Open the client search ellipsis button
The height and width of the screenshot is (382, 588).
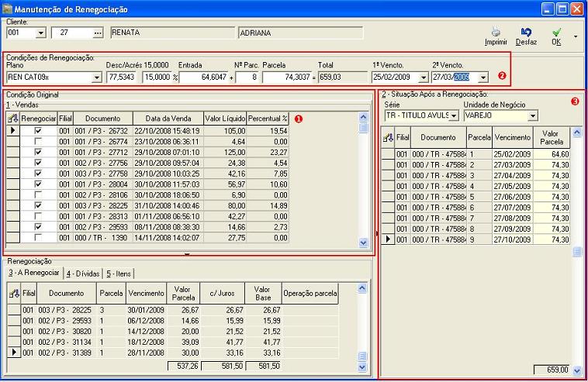point(98,33)
